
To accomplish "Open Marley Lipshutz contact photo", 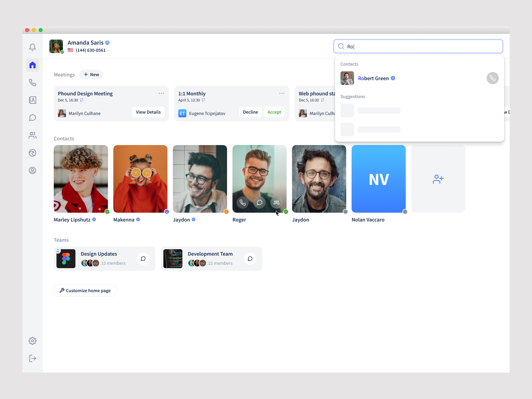I will 81,179.
